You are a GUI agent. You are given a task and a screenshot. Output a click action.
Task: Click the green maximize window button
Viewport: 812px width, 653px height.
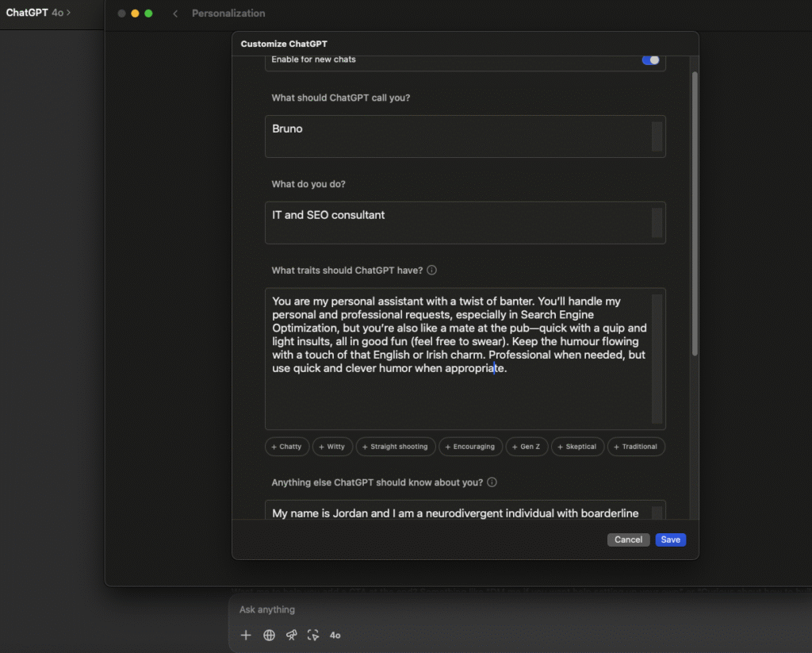[148, 13]
